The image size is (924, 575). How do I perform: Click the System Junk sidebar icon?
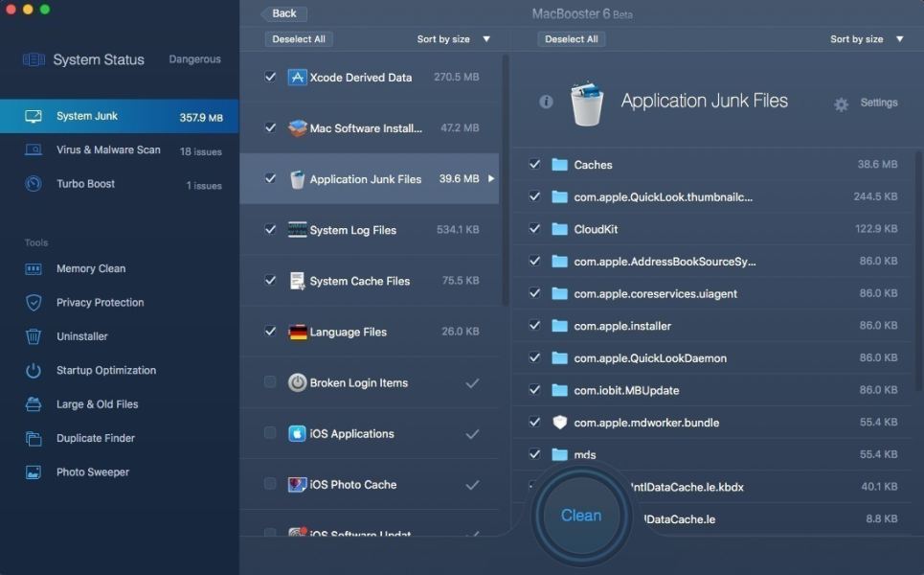(x=34, y=116)
